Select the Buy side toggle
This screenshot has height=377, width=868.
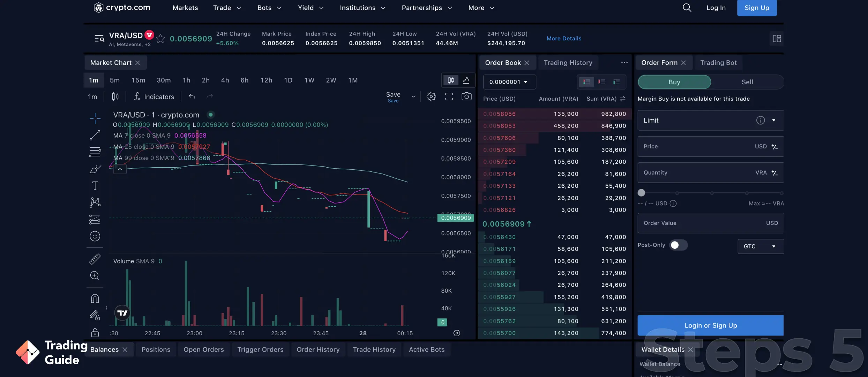click(x=674, y=82)
